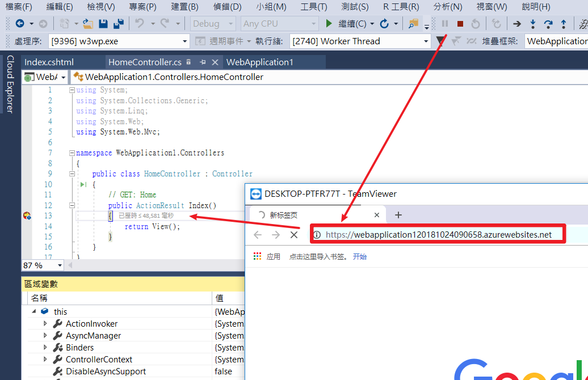
Task: Undo the last action
Action: click(x=140, y=24)
